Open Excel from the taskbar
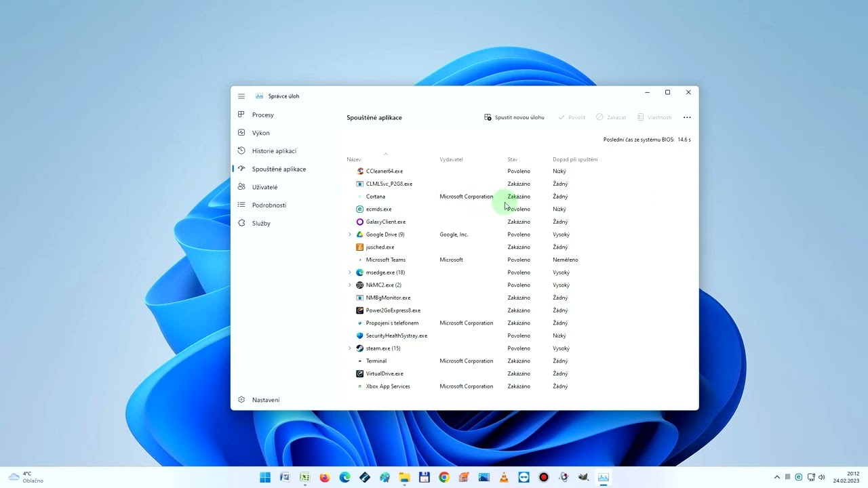 [304, 477]
